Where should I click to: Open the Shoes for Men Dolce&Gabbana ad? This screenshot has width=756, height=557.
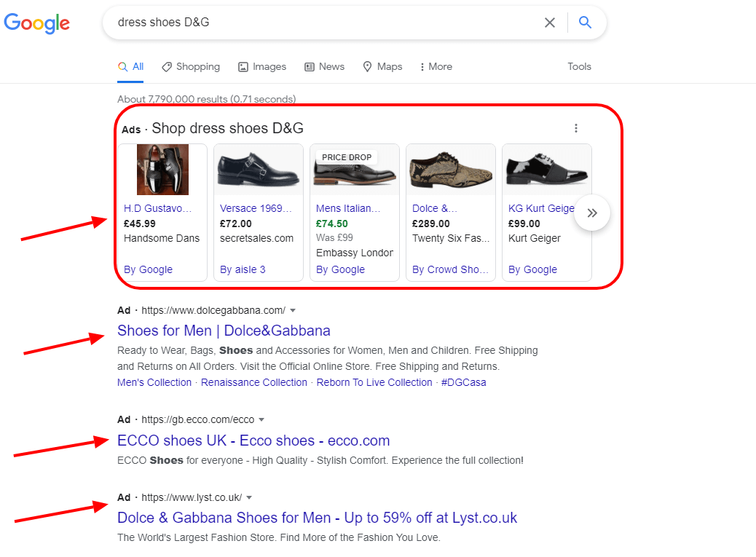pyautogui.click(x=224, y=331)
